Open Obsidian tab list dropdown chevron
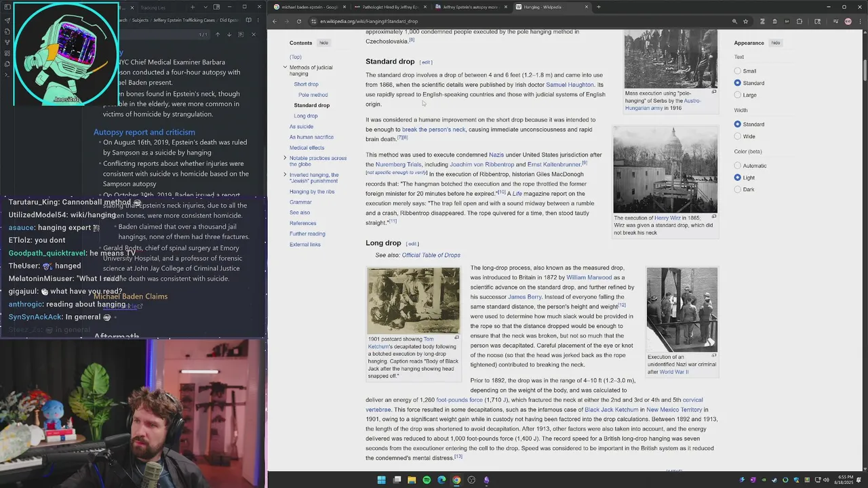868x488 pixels. click(x=205, y=7)
